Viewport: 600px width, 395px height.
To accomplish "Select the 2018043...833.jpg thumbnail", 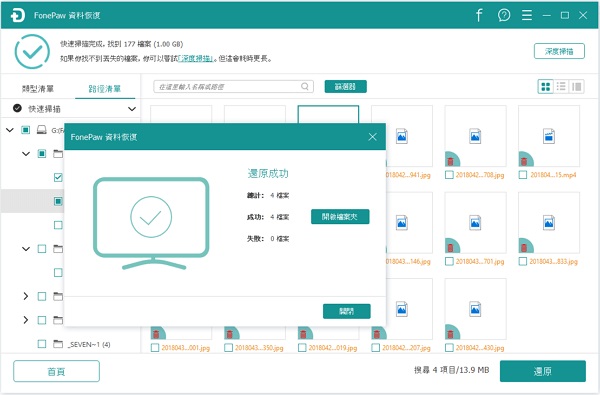I will pyautogui.click(x=549, y=223).
